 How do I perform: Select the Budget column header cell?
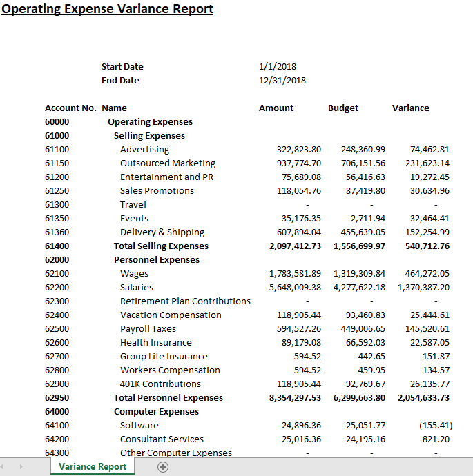343,108
